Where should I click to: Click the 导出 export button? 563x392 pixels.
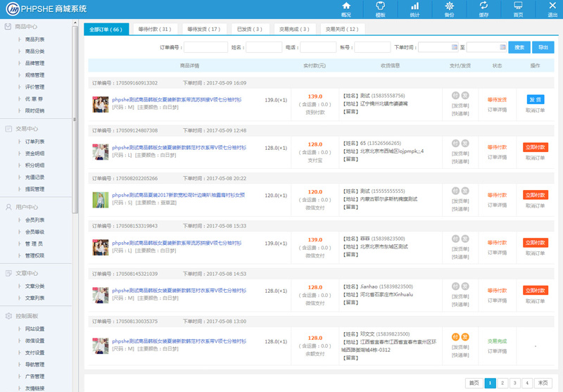[x=543, y=47]
